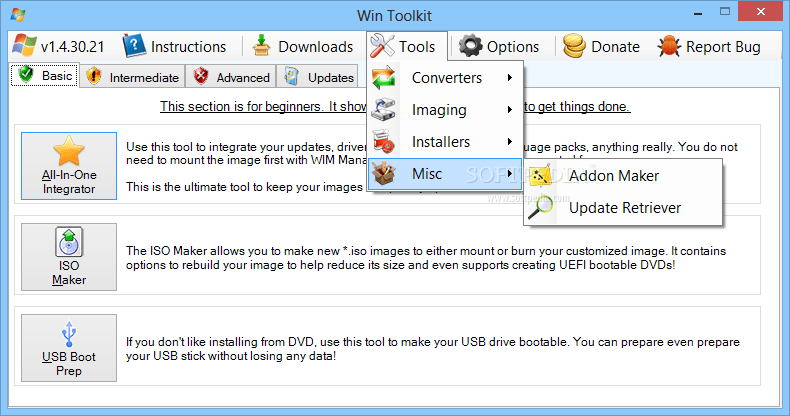Image resolution: width=790 pixels, height=416 pixels.
Task: Click the v1.4.30.21 version label
Action: pyautogui.click(x=73, y=47)
